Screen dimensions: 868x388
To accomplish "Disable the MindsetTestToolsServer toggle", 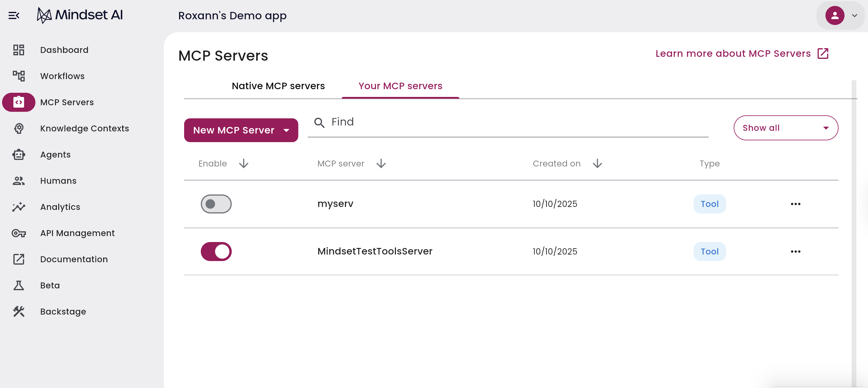I will [216, 251].
